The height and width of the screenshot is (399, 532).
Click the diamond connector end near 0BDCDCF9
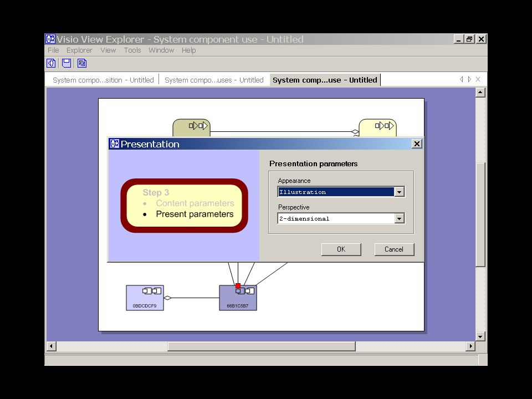click(x=167, y=298)
